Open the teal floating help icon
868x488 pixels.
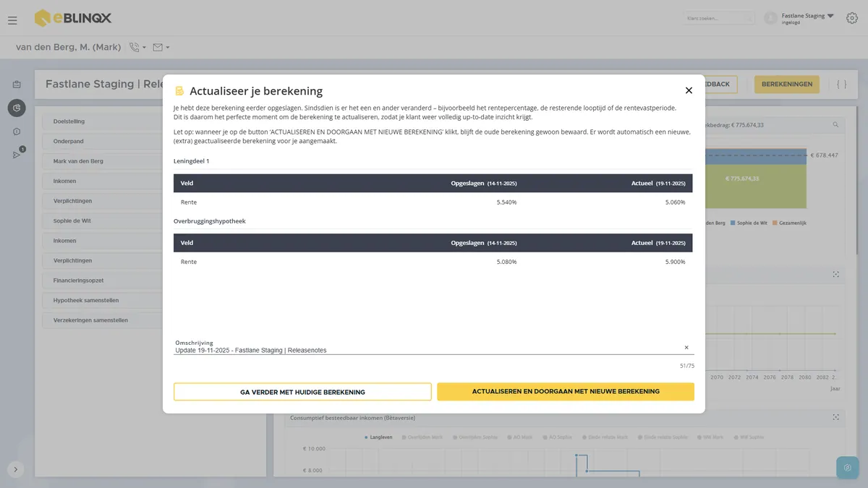(x=848, y=468)
